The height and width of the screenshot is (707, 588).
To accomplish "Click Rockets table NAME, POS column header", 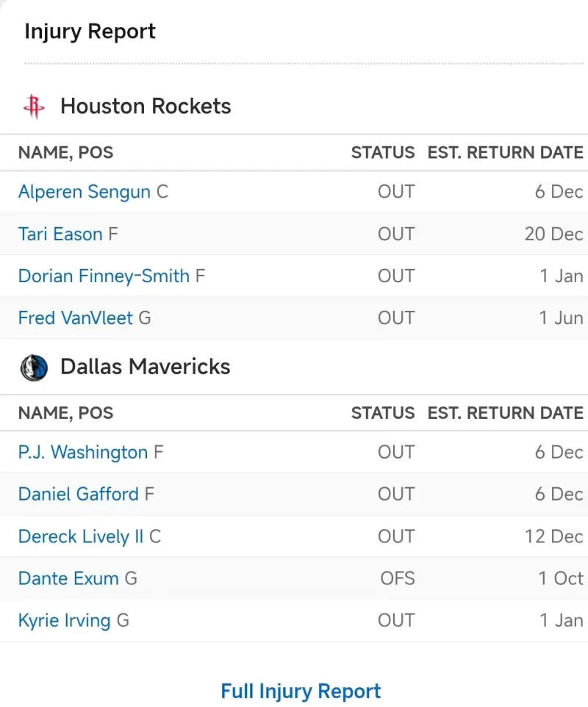I will [65, 153].
